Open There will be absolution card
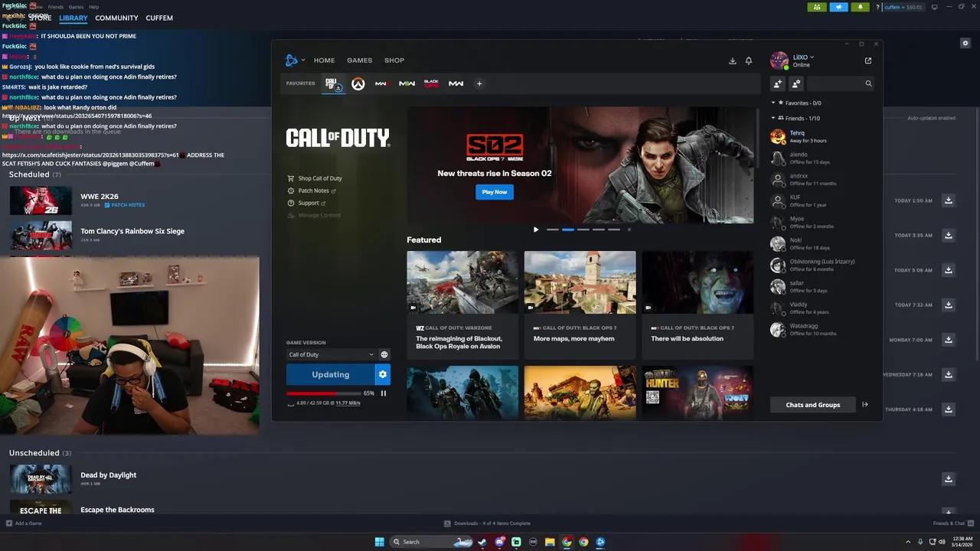The width and height of the screenshot is (980, 551). [697, 305]
